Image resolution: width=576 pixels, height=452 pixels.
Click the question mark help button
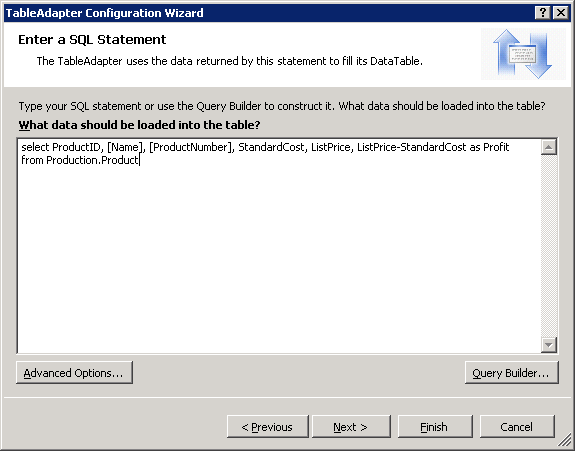point(543,13)
